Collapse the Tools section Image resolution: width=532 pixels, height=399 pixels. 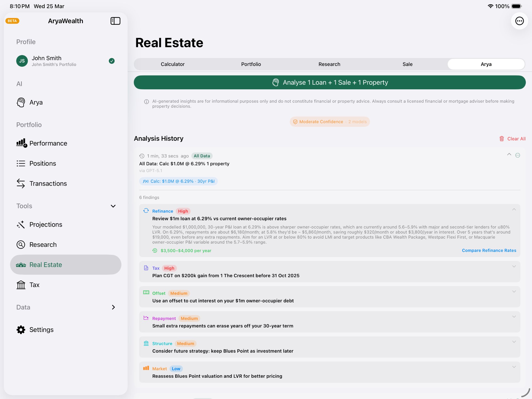[113, 206]
